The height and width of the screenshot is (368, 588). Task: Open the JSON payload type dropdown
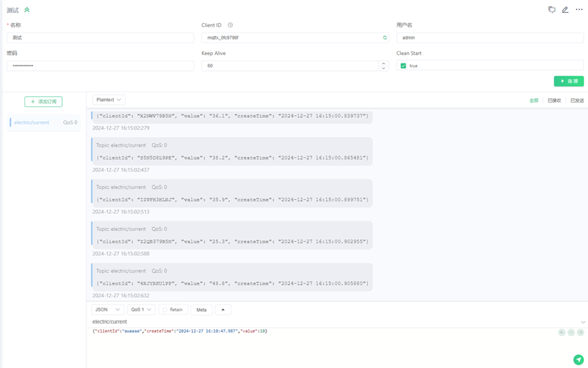tap(108, 310)
